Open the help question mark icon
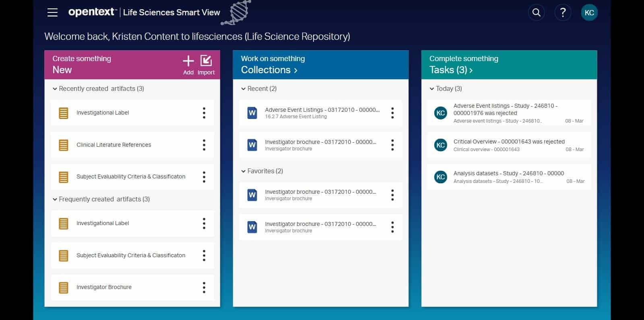Viewport: 644px width, 320px height. tap(563, 12)
